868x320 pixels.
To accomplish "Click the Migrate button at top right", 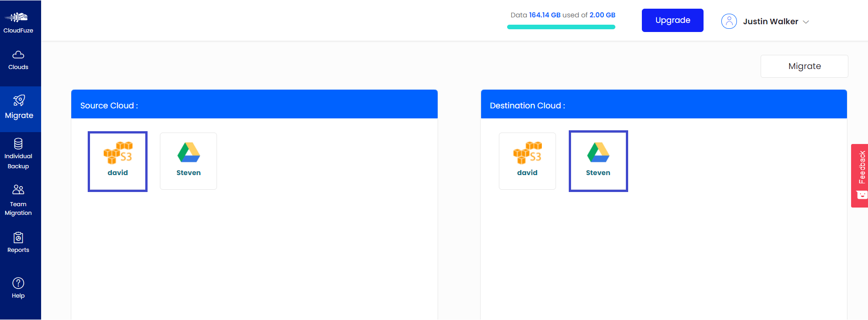I will 804,66.
